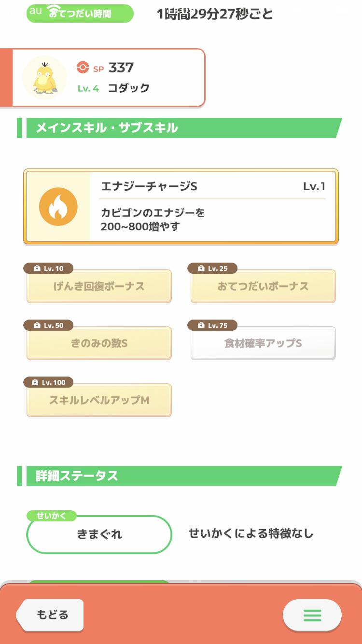Tap the Psyduck portrait thumbnail

(x=45, y=78)
